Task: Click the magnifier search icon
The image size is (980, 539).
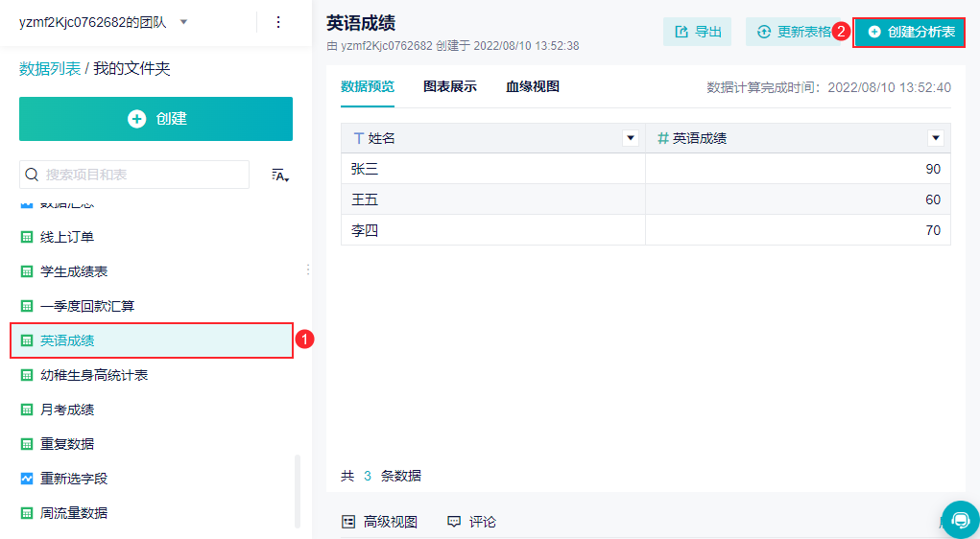Action: click(x=32, y=175)
